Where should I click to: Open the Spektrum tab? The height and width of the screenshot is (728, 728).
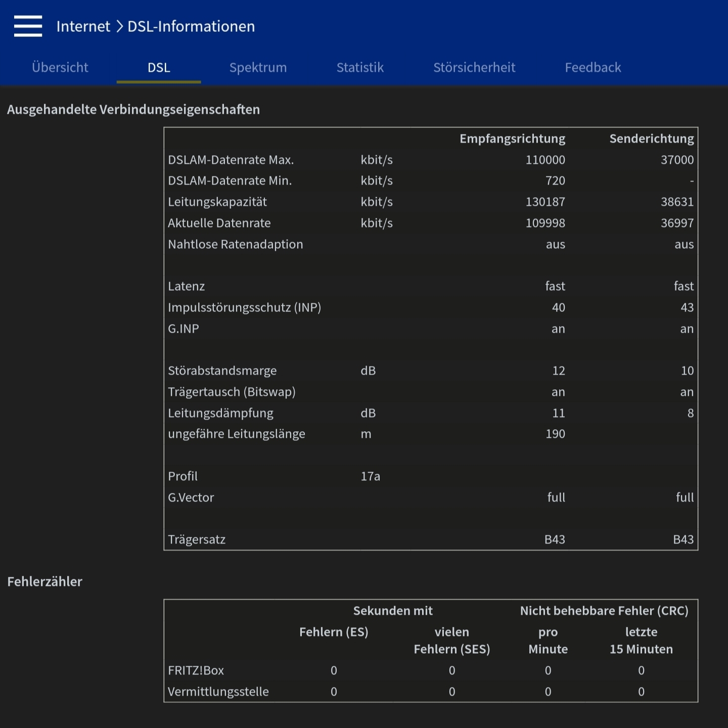tap(258, 68)
